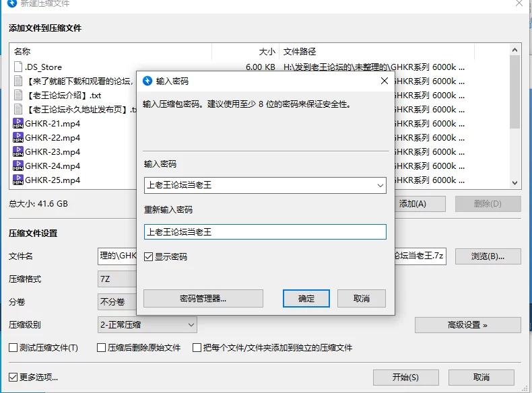Open the 分卷 不分卷 dropdown
Screen dimensions: 532x393
click(x=117, y=301)
